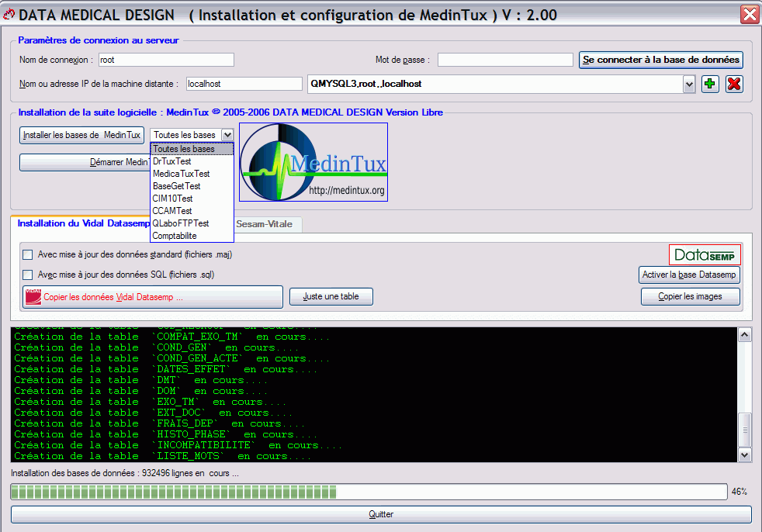Click the Copier les images button
The width and height of the screenshot is (762, 532).
[x=690, y=296]
